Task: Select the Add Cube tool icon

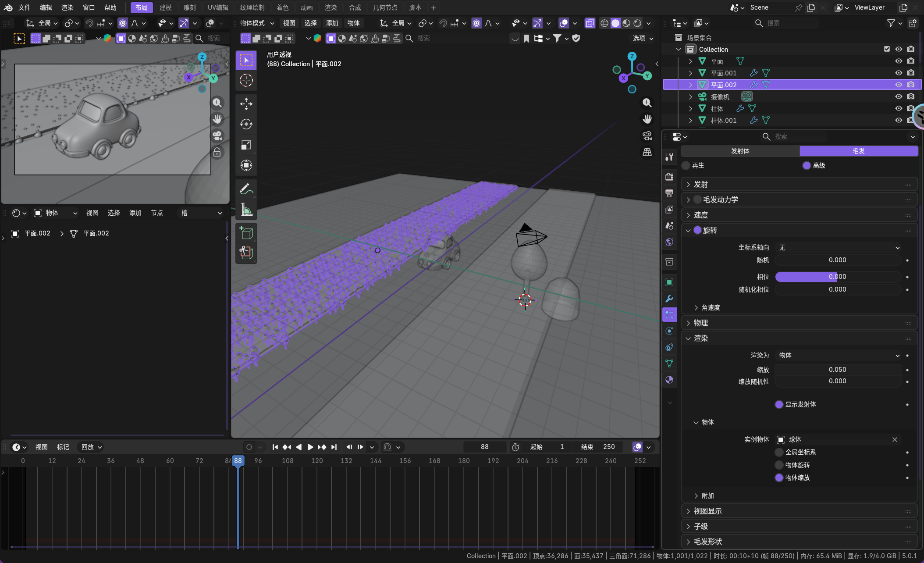Action: pyautogui.click(x=246, y=232)
